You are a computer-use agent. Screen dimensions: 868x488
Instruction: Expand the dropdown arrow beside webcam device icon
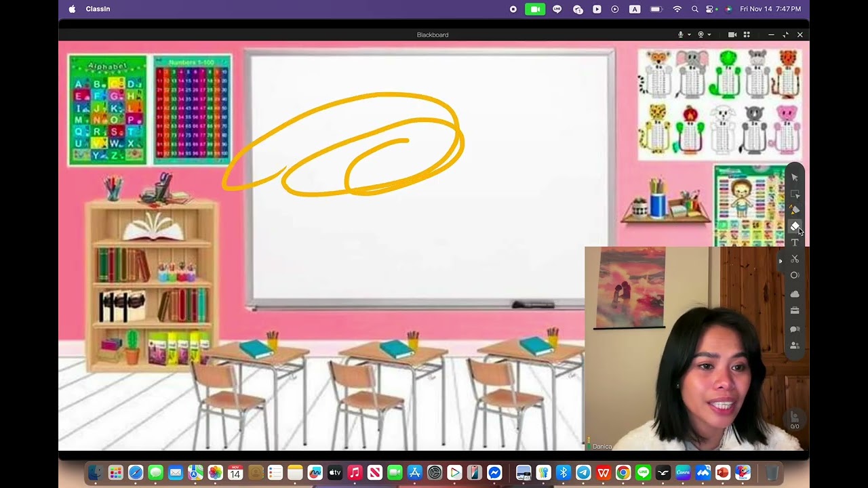709,35
